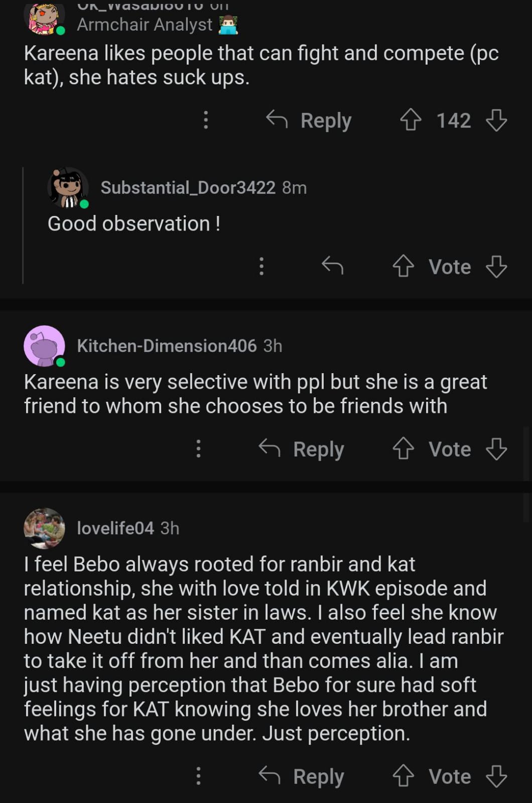This screenshot has height=803, width=532.
Task: Downvote the 142-point Kareena comment
Action: [x=496, y=120]
